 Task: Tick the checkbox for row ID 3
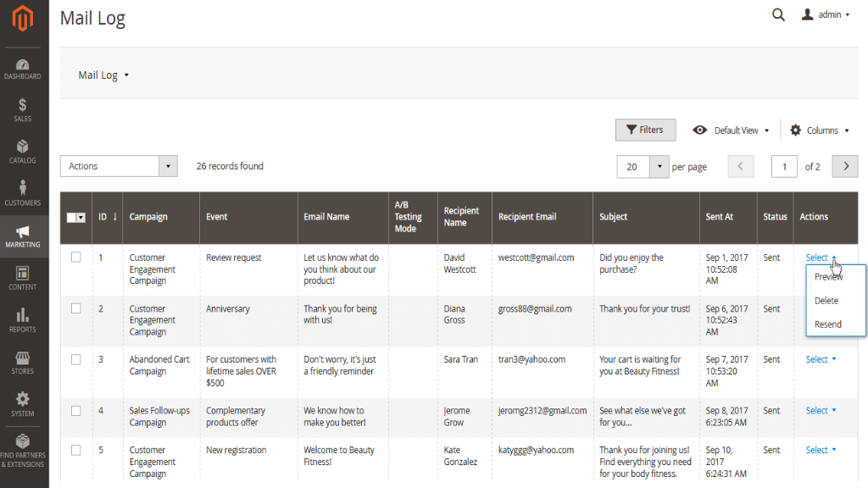pyautogui.click(x=75, y=359)
